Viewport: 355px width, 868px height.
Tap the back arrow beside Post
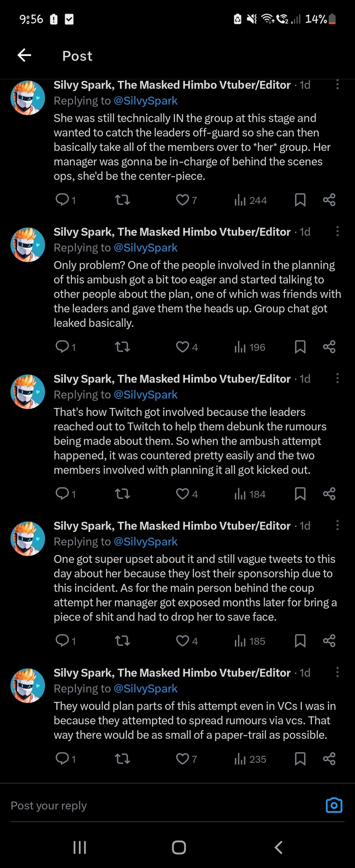coord(24,55)
